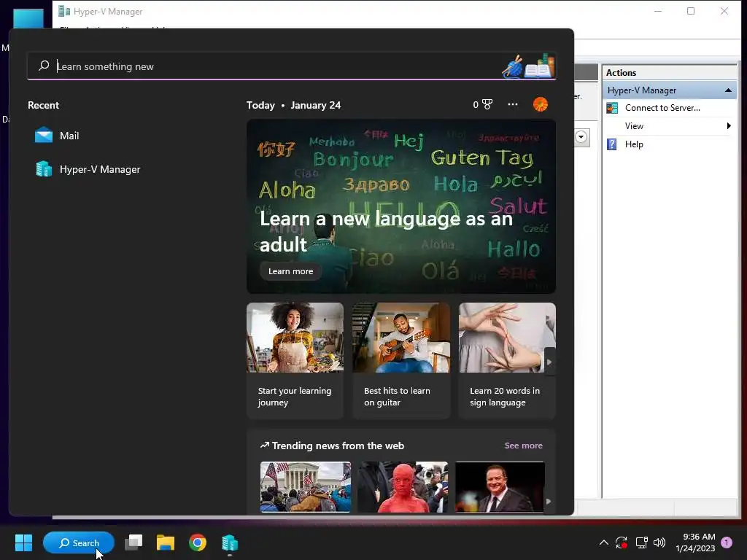Open the rewards trophy points icon
Image resolution: width=747 pixels, height=560 pixels.
(483, 104)
